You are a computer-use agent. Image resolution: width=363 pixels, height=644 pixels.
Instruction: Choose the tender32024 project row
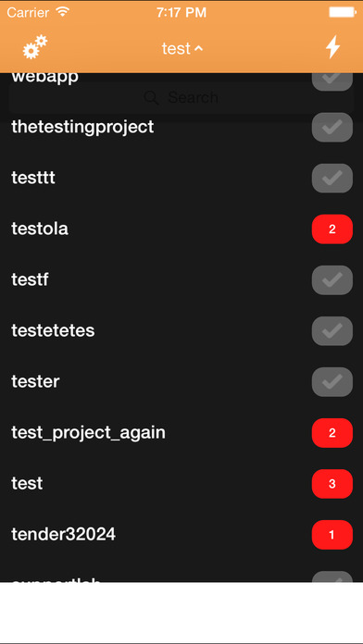(x=181, y=534)
